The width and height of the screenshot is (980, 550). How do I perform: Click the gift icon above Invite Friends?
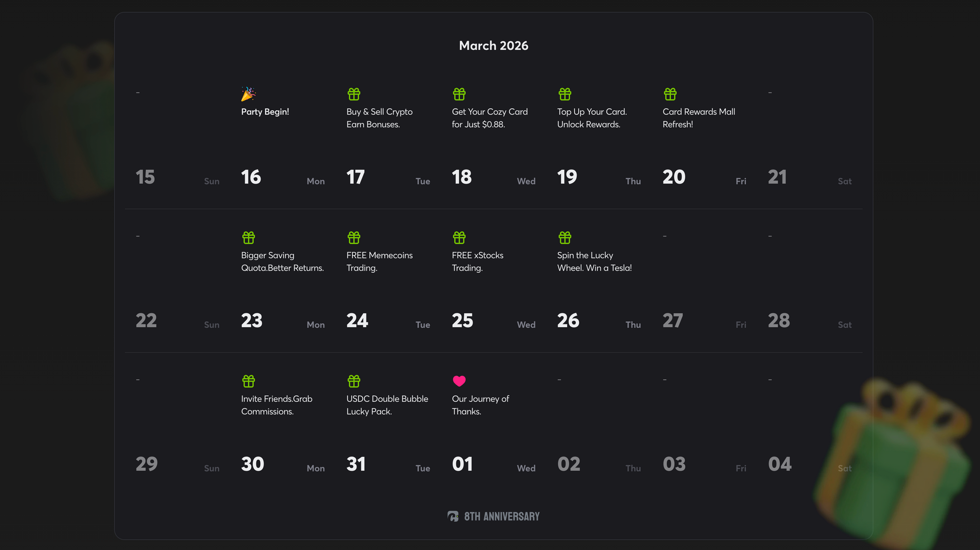click(248, 381)
